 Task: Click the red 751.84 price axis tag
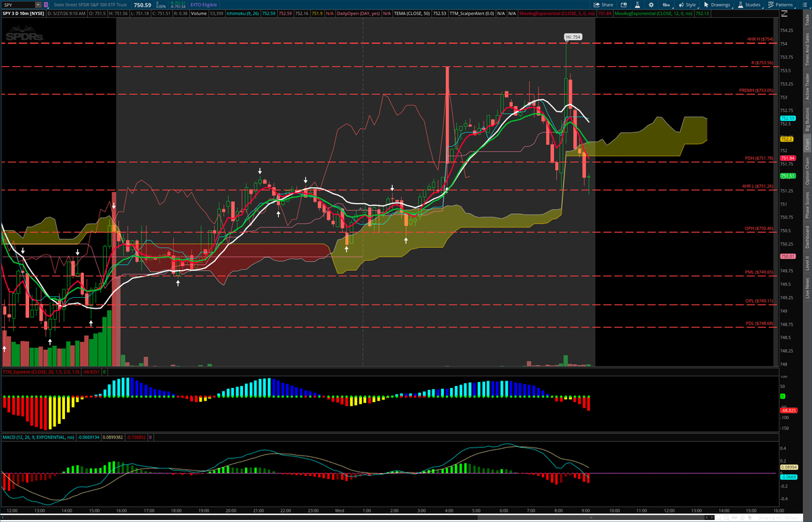tap(787, 158)
